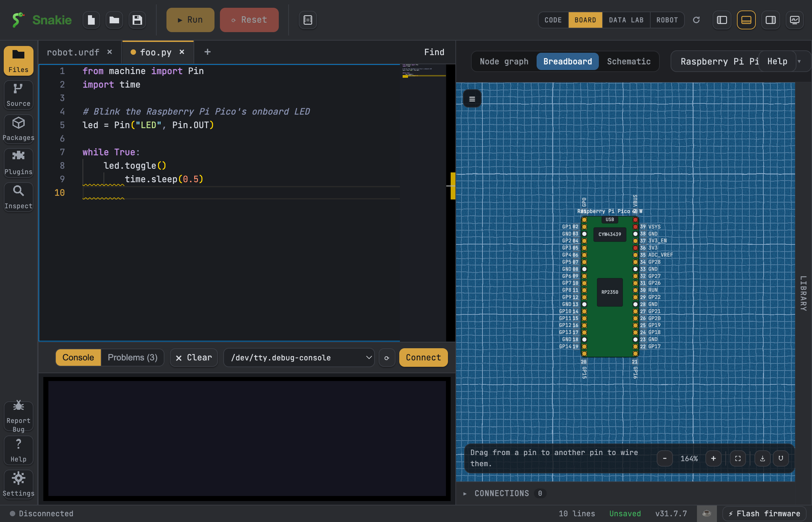Click the Reset button
This screenshot has width=812, height=522.
tap(249, 20)
